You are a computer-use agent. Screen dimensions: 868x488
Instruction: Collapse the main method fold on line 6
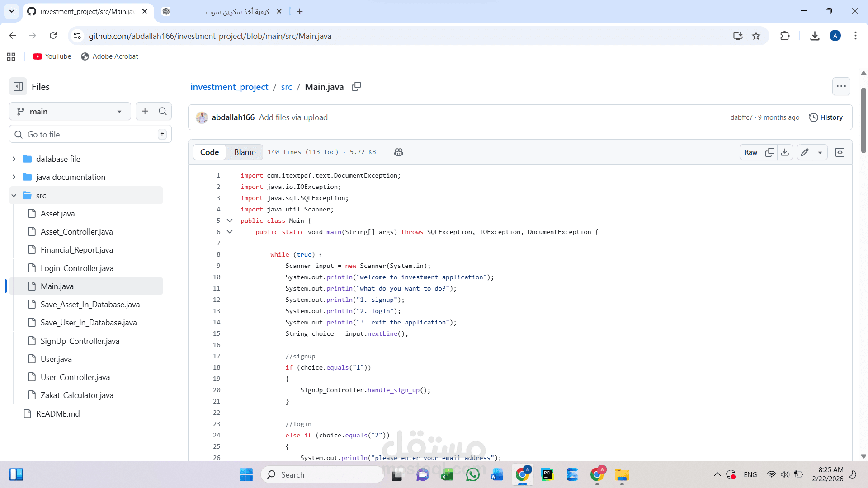(230, 232)
